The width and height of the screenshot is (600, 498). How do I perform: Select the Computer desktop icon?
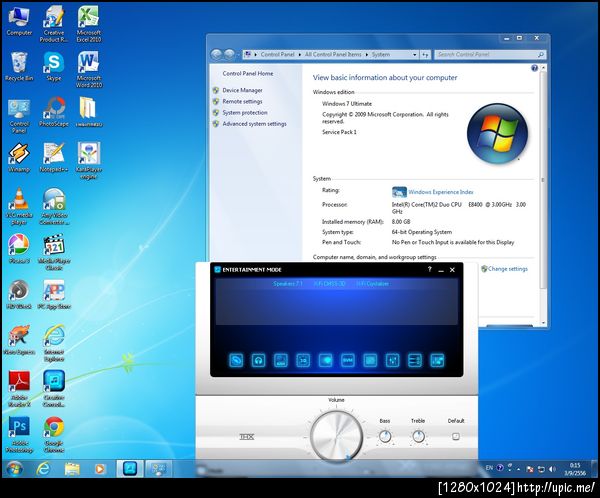pos(19,21)
